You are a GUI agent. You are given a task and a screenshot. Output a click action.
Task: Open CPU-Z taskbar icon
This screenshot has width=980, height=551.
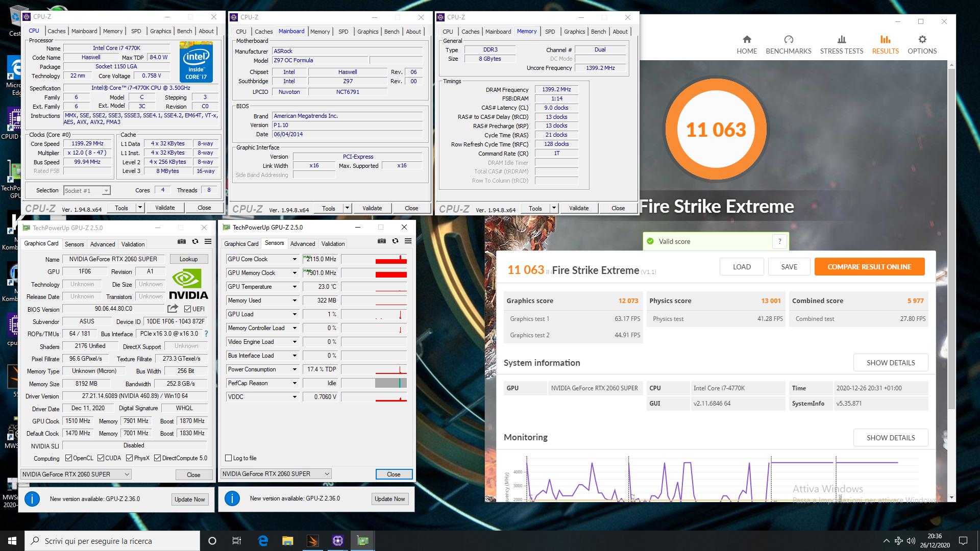(338, 541)
